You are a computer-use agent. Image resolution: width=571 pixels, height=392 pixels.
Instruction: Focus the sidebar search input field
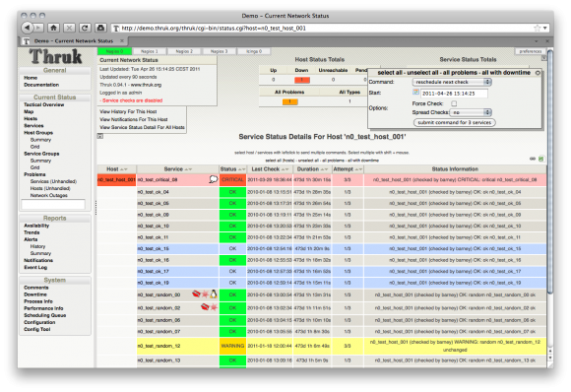(53, 205)
